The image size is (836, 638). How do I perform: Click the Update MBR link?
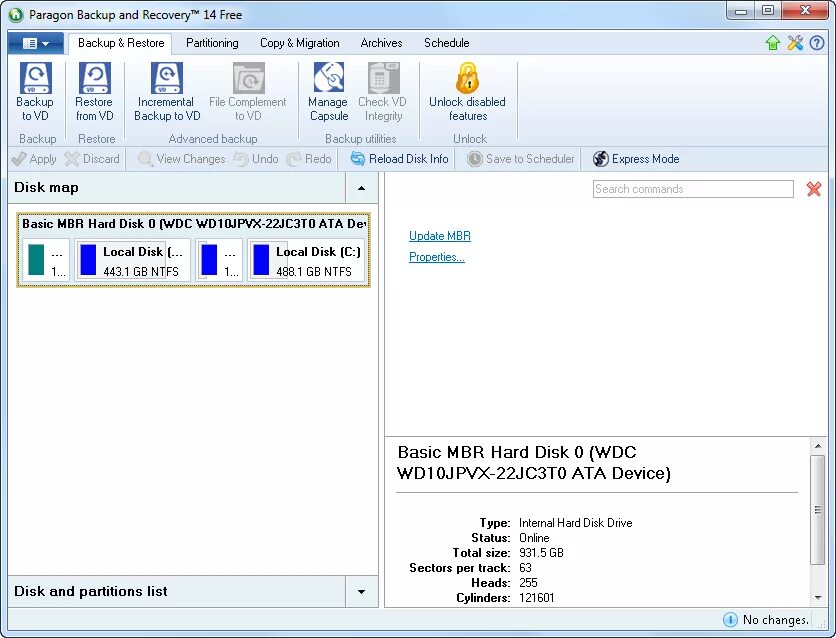(x=440, y=236)
